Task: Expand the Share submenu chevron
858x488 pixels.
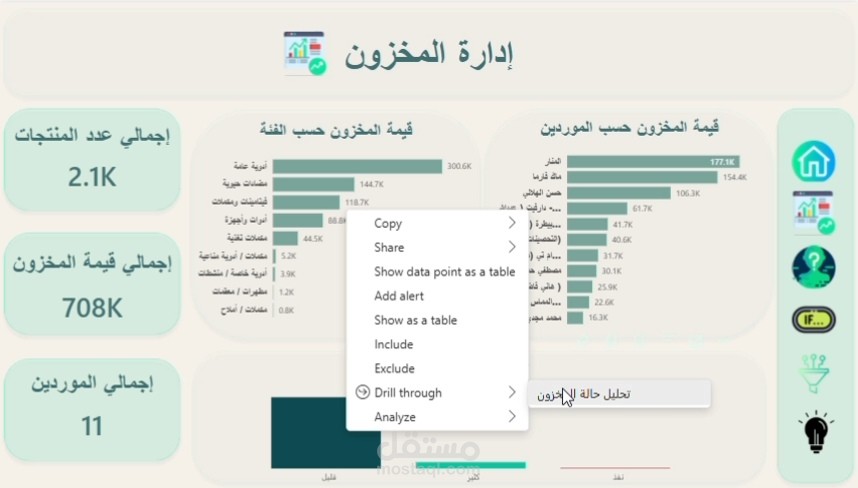Action: [x=512, y=247]
